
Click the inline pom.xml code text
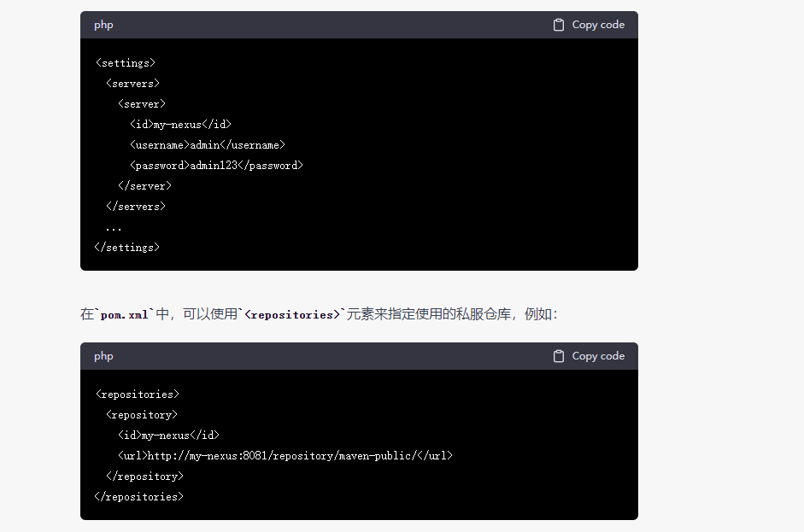point(124,315)
